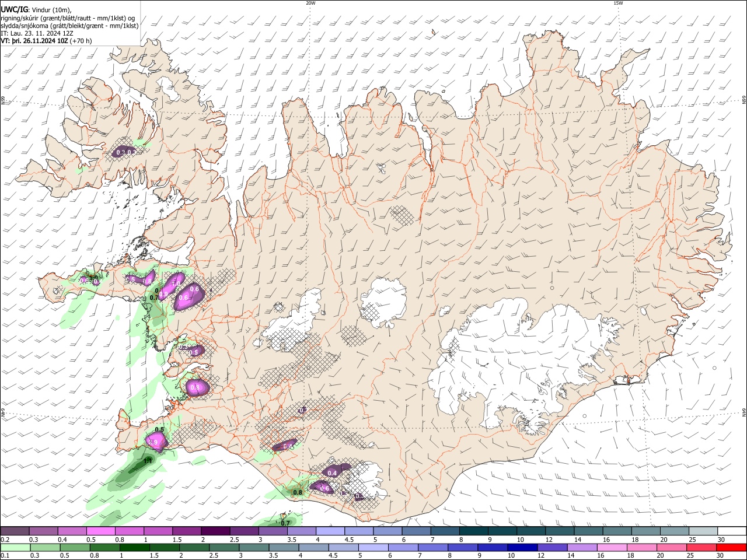Screen dimensions: 747x560
Task: Pick the white 30 mm snow scale swatch
Action: [732, 531]
